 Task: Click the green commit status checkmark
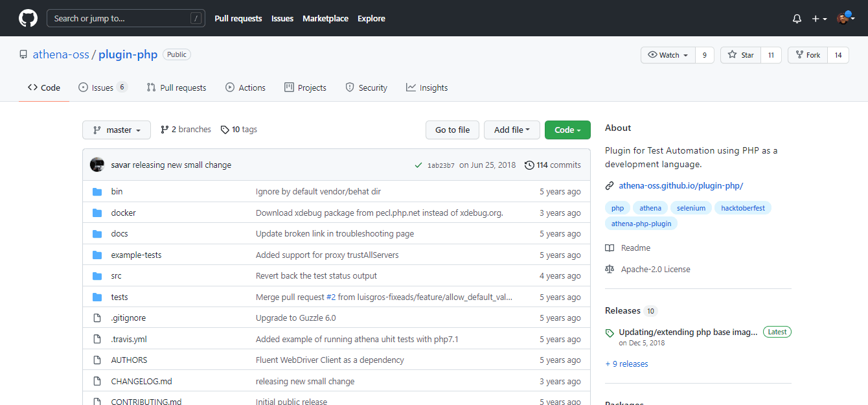[418, 165]
